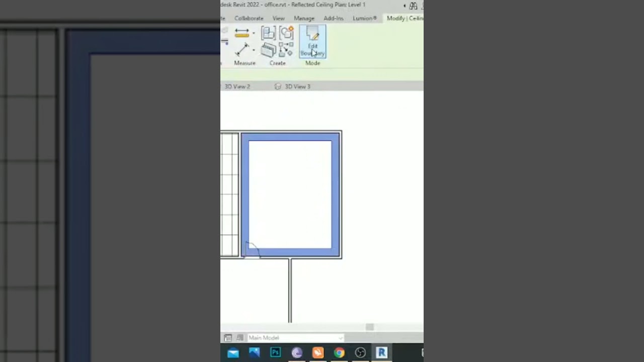
Task: Open BitTorrent from the taskbar
Action: tap(296, 353)
